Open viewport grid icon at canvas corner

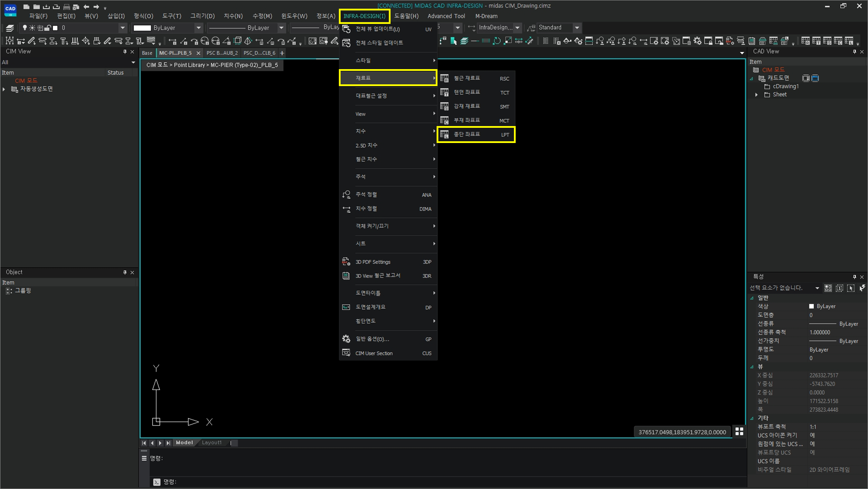pos(739,431)
